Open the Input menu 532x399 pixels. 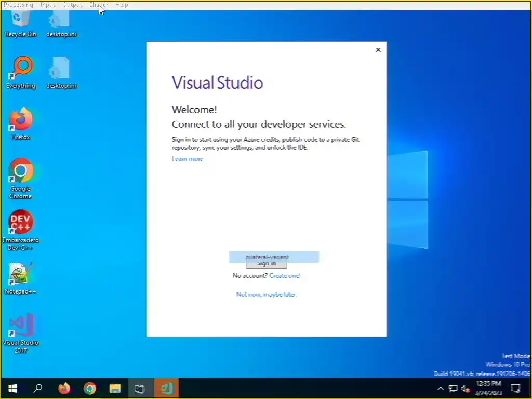[x=47, y=5]
